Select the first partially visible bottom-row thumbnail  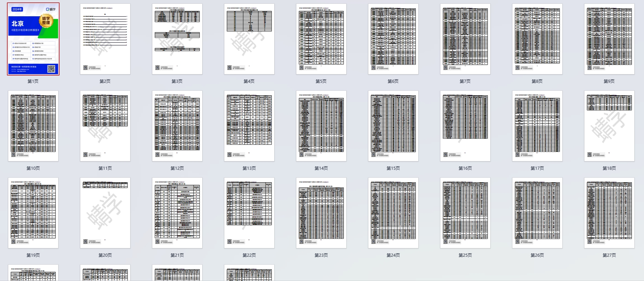[x=33, y=273]
